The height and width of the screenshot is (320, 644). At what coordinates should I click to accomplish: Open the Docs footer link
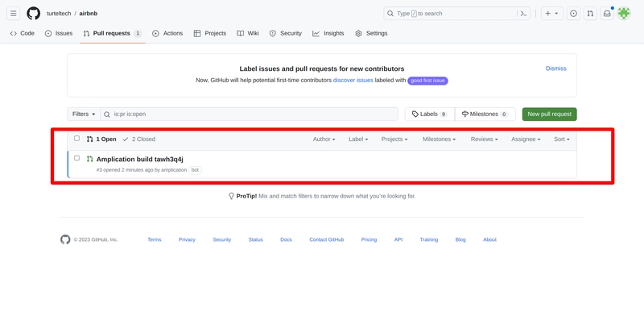[286, 239]
